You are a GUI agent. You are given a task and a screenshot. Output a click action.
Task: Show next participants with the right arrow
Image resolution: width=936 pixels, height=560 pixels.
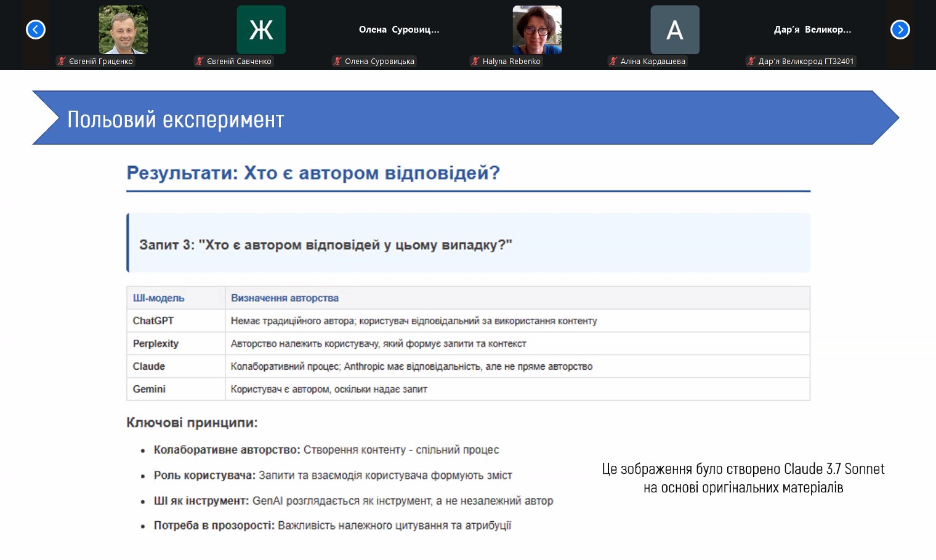pos(900,30)
